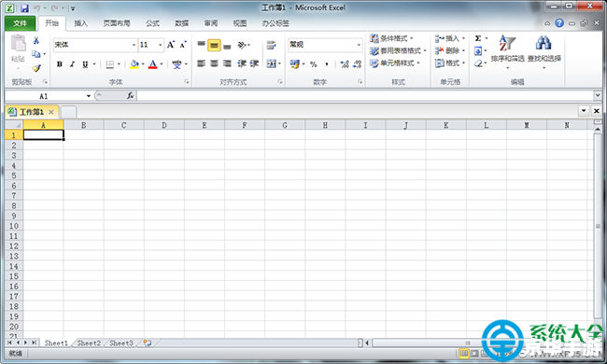Switch to the Insert (插入) ribbon tab

[81, 23]
